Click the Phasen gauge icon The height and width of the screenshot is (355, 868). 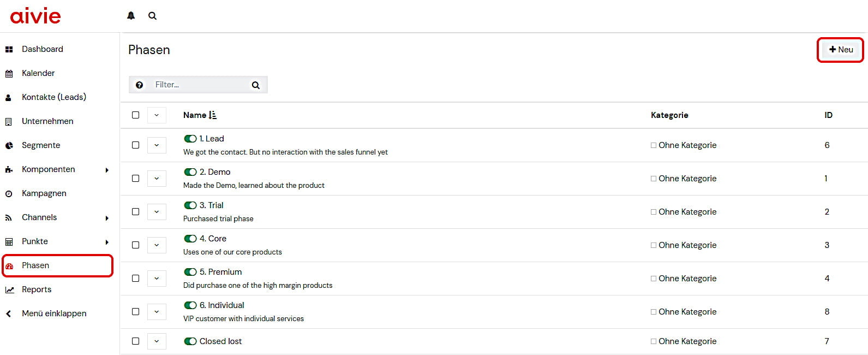click(9, 266)
